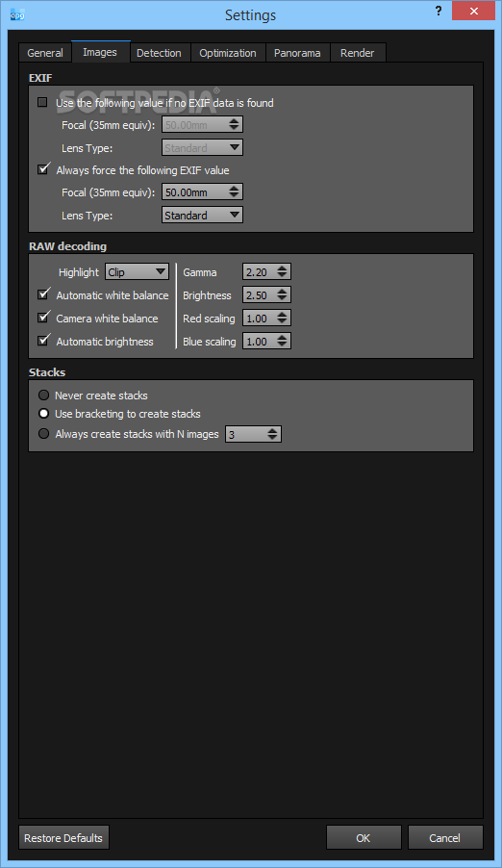Switch to the General tab

(x=45, y=53)
